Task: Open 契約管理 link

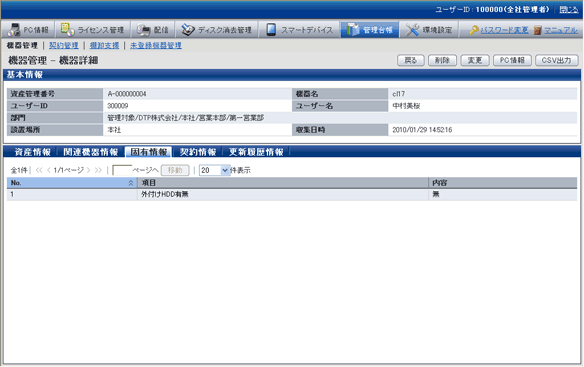Action: pyautogui.click(x=64, y=45)
